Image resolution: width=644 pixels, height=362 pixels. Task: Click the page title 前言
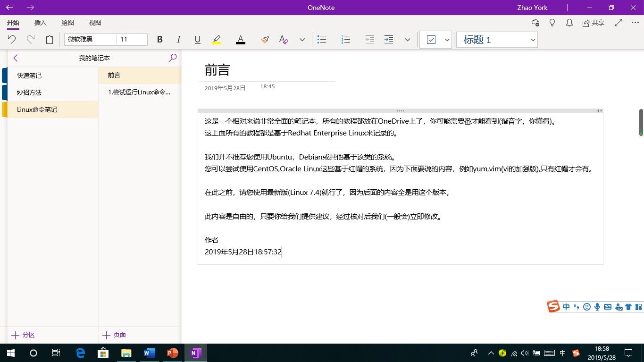pos(217,70)
